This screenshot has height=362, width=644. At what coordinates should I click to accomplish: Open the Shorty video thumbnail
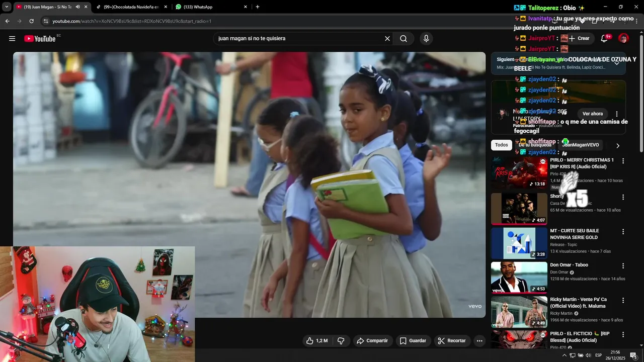click(x=519, y=209)
